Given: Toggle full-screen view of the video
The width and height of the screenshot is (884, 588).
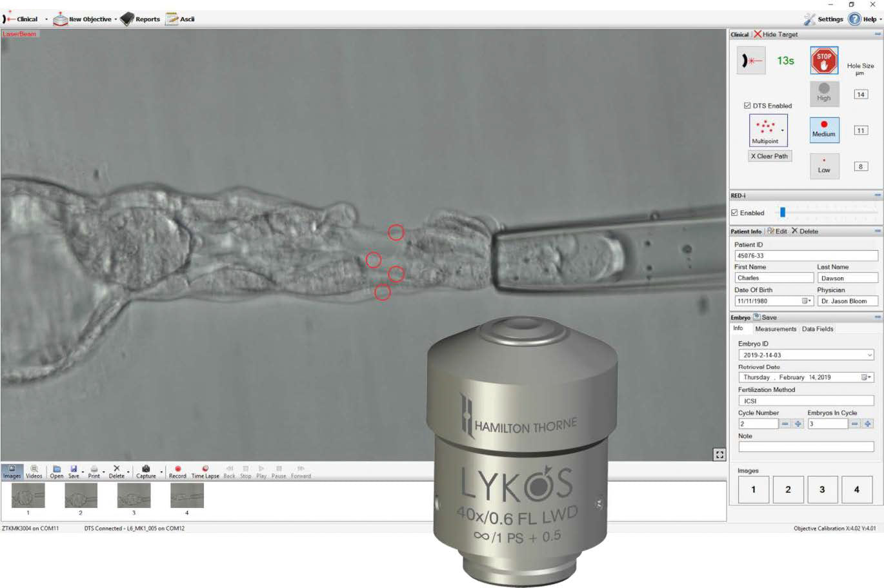Looking at the screenshot, I should click(x=719, y=455).
